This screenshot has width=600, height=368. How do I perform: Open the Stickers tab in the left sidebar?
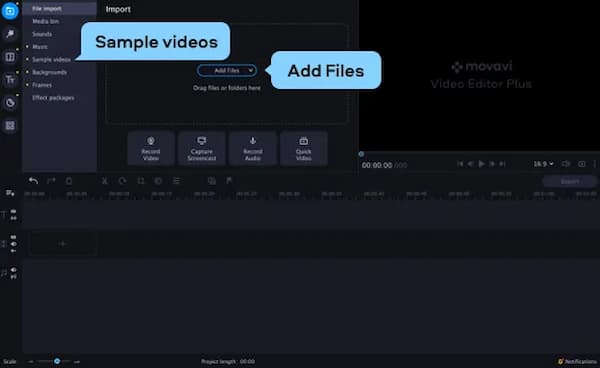tap(10, 103)
